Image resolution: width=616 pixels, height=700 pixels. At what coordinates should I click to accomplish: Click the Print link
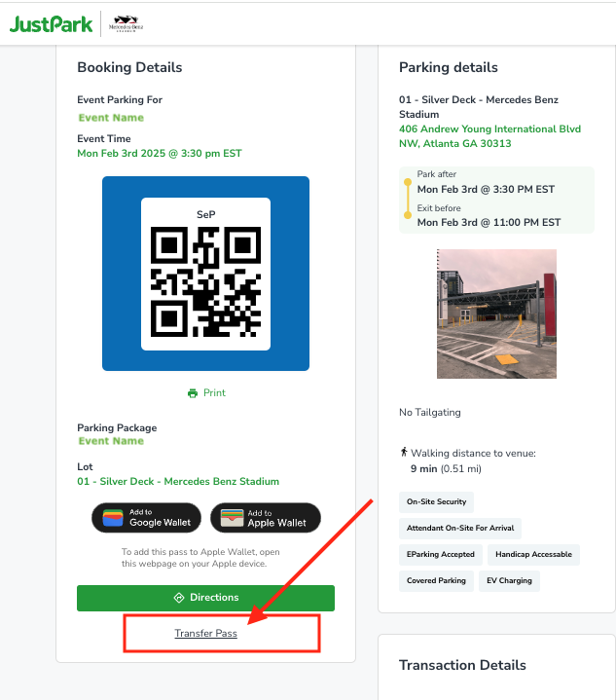coord(214,393)
